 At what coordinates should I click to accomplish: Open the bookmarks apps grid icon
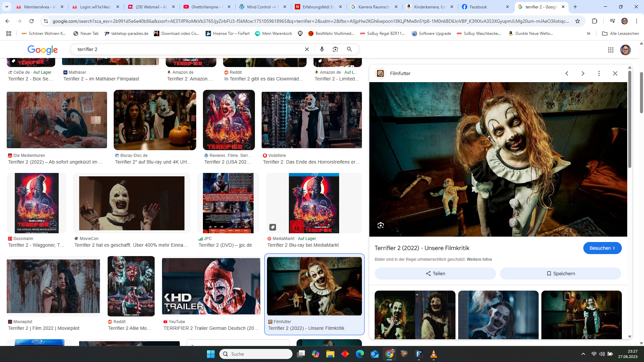[x=9, y=34]
